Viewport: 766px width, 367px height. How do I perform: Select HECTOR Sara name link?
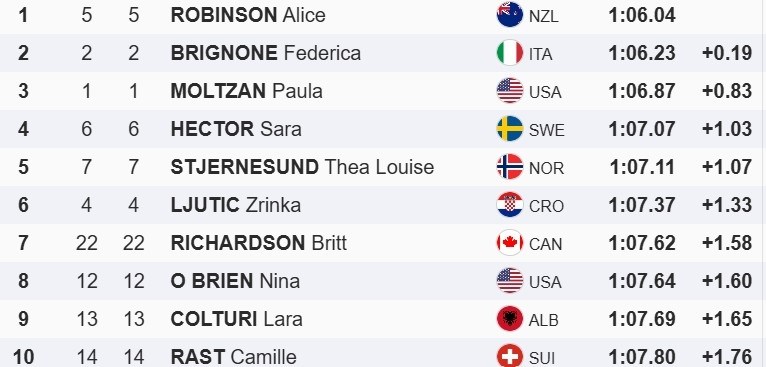[236, 129]
